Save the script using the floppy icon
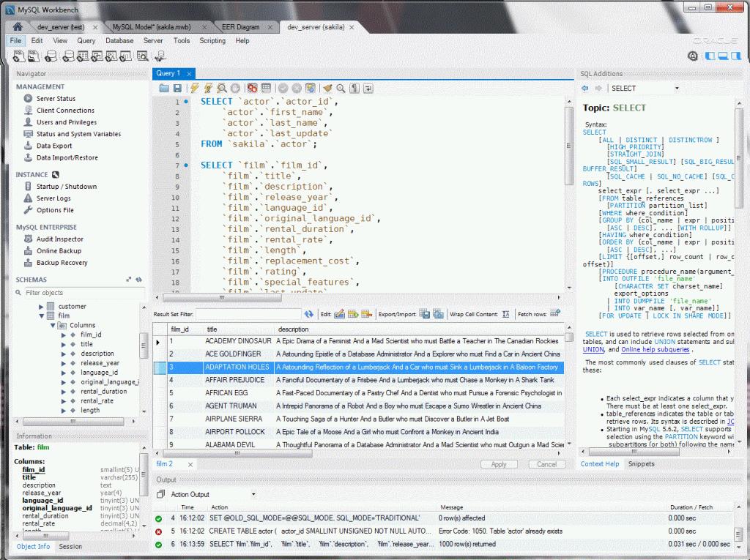The image size is (750, 560). [177, 88]
